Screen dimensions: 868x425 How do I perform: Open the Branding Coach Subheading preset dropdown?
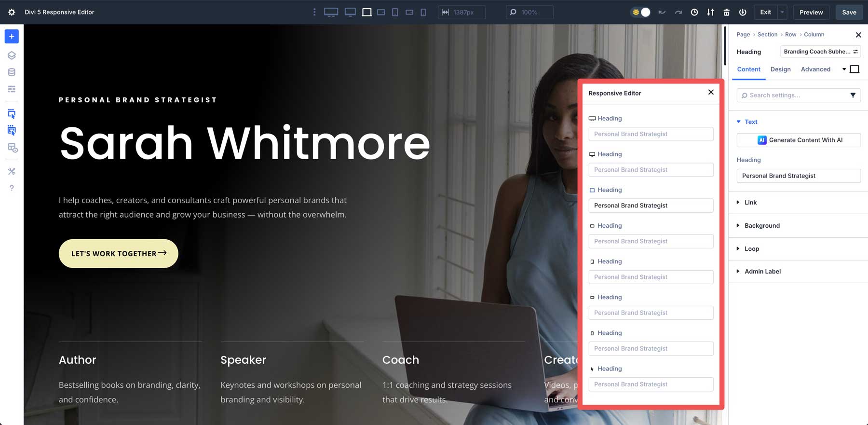point(820,52)
